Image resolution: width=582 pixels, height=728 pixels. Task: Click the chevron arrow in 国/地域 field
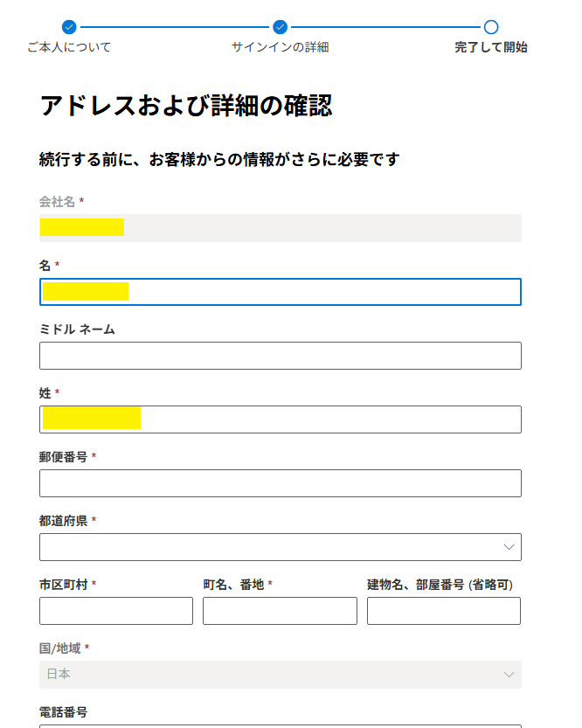509,675
